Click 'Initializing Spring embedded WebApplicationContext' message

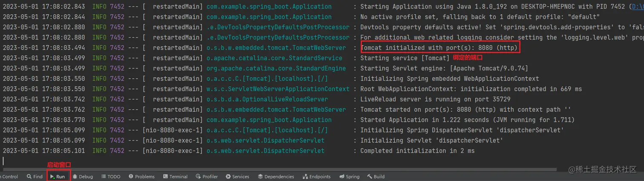tap(449, 79)
